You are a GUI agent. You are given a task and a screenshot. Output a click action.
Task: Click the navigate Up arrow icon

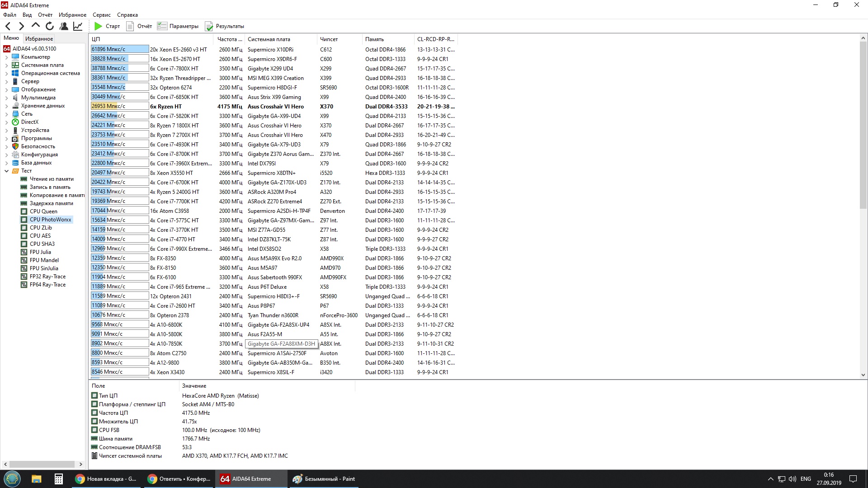[36, 26]
